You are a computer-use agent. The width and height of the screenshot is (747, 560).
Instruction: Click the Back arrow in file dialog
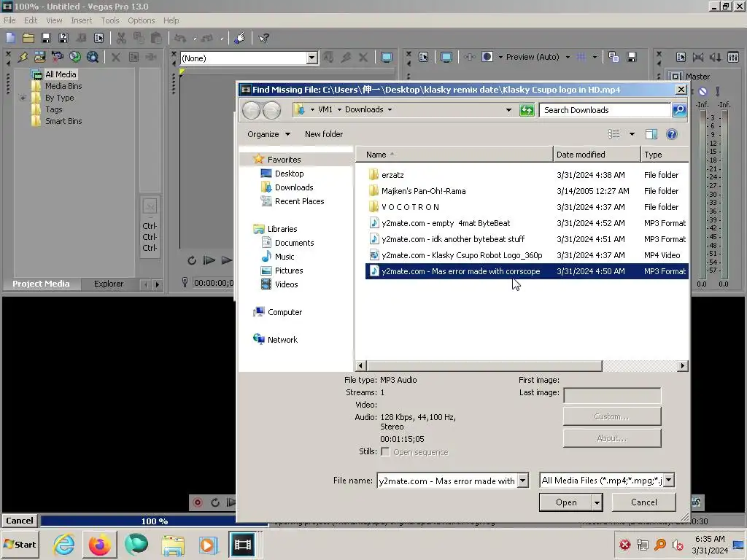[x=251, y=110]
